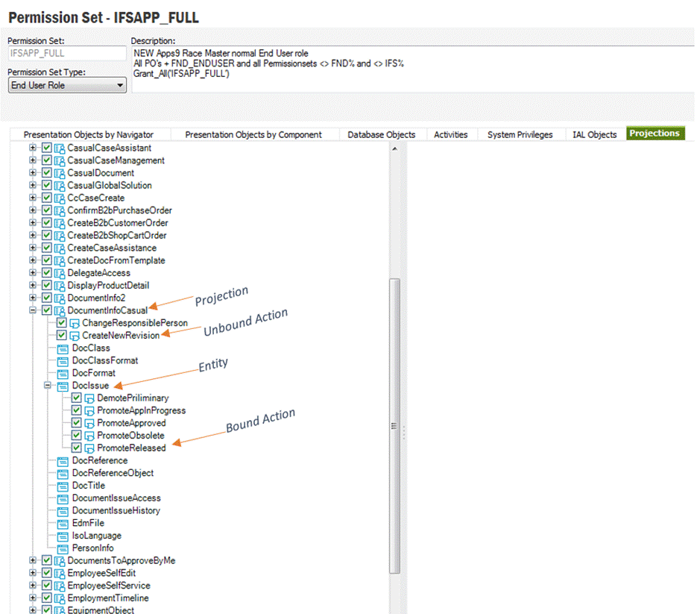700x614 pixels.
Task: Click the DocIssue entity icon
Action: point(63,386)
